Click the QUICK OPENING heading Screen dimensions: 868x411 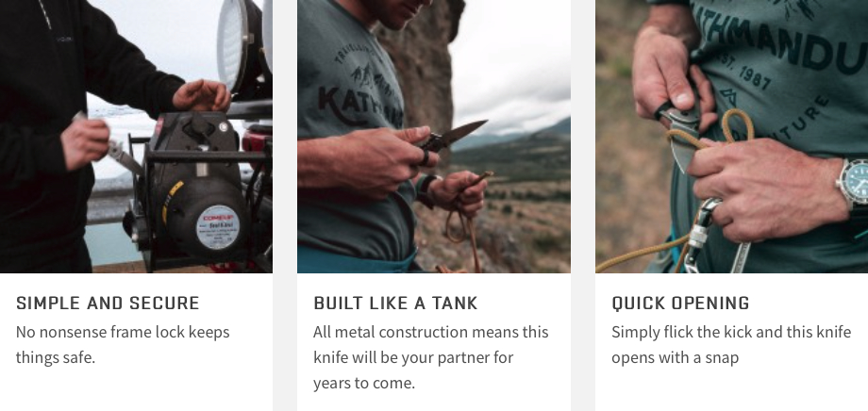coord(680,304)
